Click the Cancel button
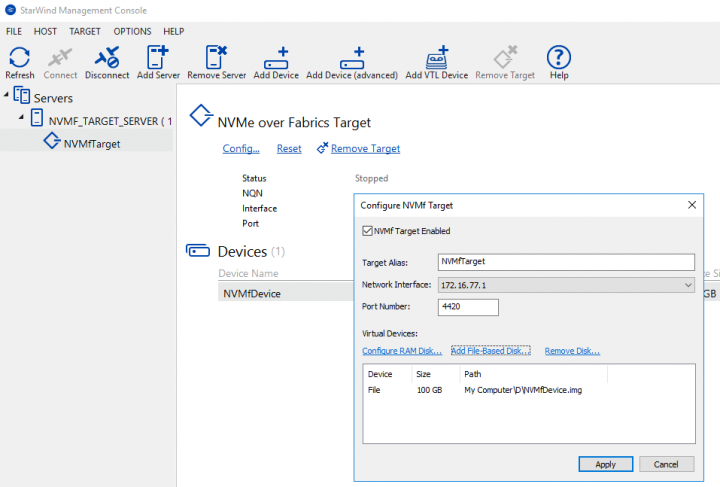Viewport: 720px width, 487px height. [x=666, y=464]
